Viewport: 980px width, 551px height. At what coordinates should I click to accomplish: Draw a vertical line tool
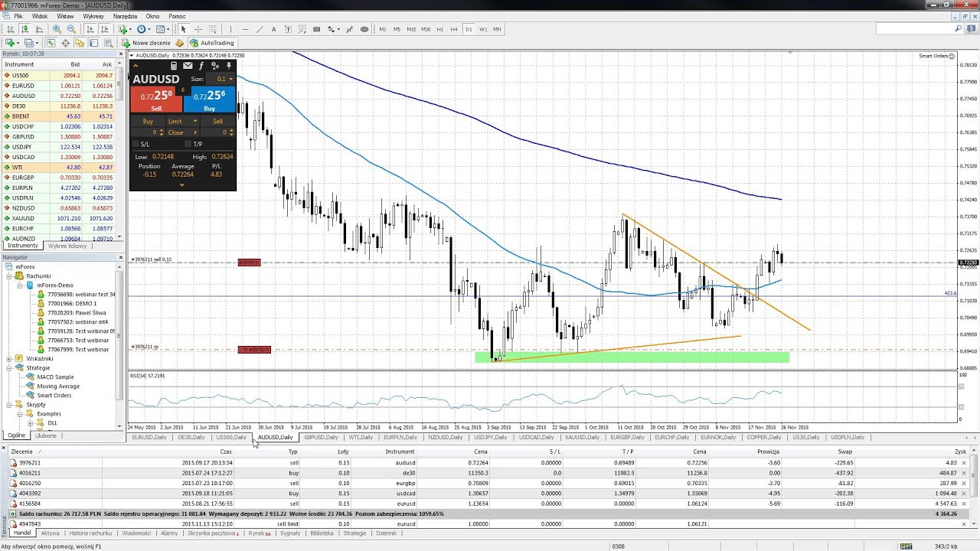[x=230, y=29]
